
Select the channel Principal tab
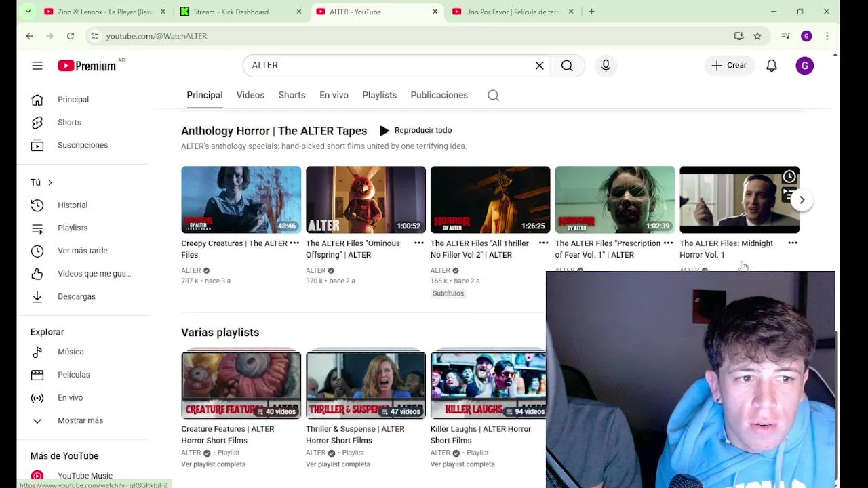click(x=205, y=96)
